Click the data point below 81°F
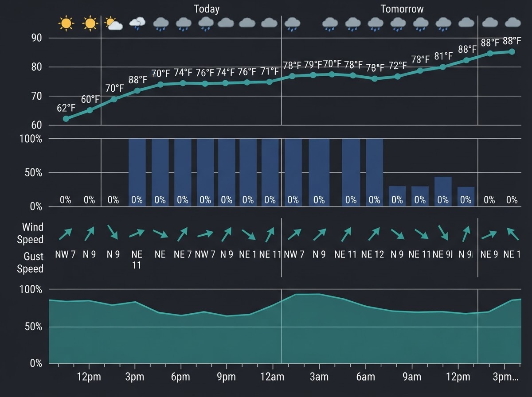The width and height of the screenshot is (532, 397). coord(442,67)
